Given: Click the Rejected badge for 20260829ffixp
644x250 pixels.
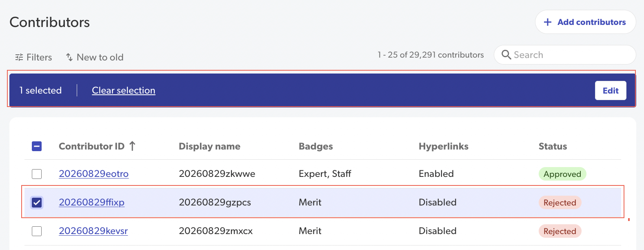Looking at the screenshot, I should 560,203.
